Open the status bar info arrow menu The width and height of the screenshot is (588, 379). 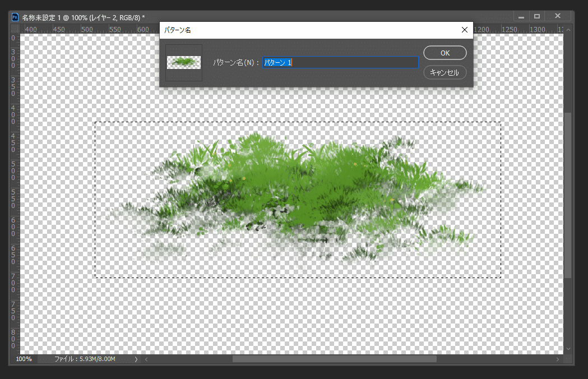click(x=136, y=359)
